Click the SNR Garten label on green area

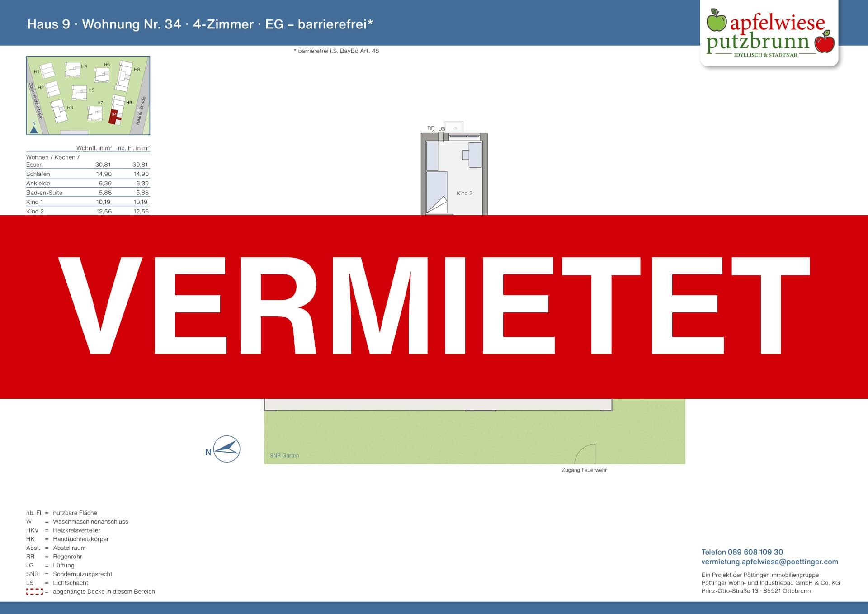(x=284, y=455)
